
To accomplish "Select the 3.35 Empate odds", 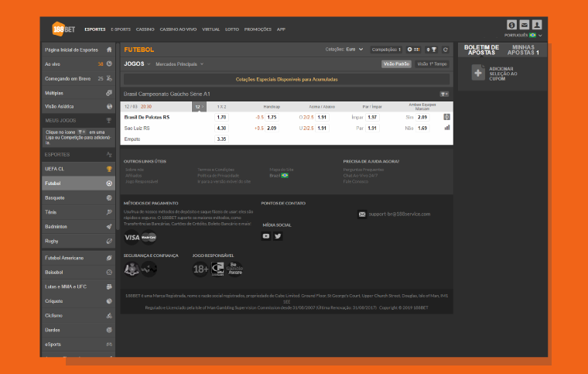I will point(221,139).
